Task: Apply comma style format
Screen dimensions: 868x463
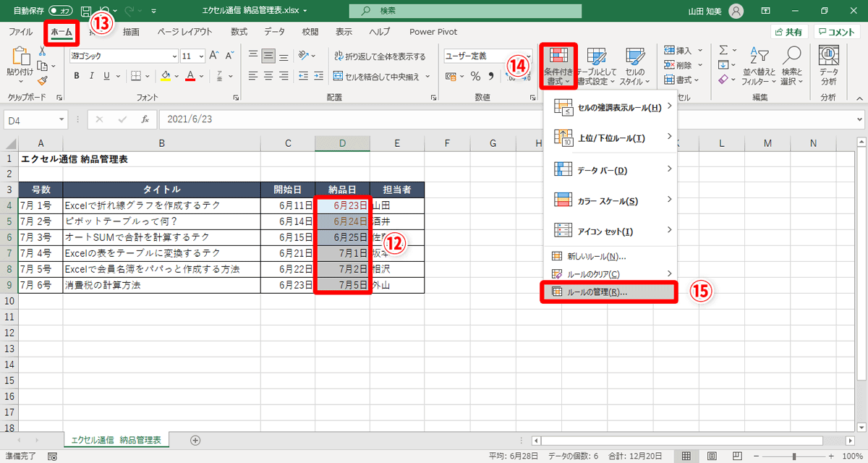Action: [x=491, y=75]
